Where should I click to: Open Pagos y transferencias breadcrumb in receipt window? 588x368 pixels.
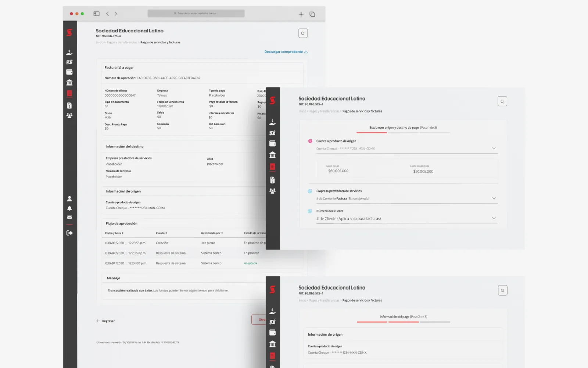pos(122,42)
